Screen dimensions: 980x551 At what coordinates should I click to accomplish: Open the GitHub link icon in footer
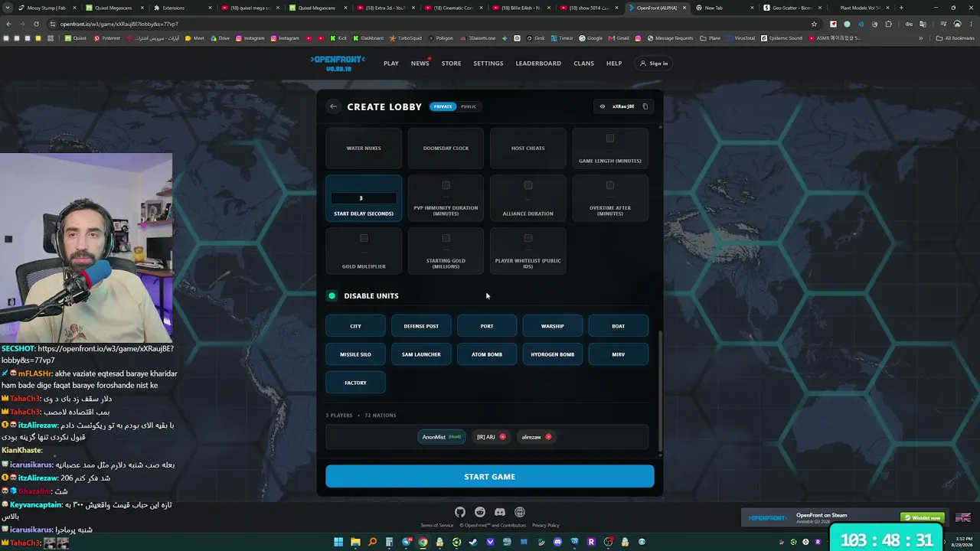(460, 512)
